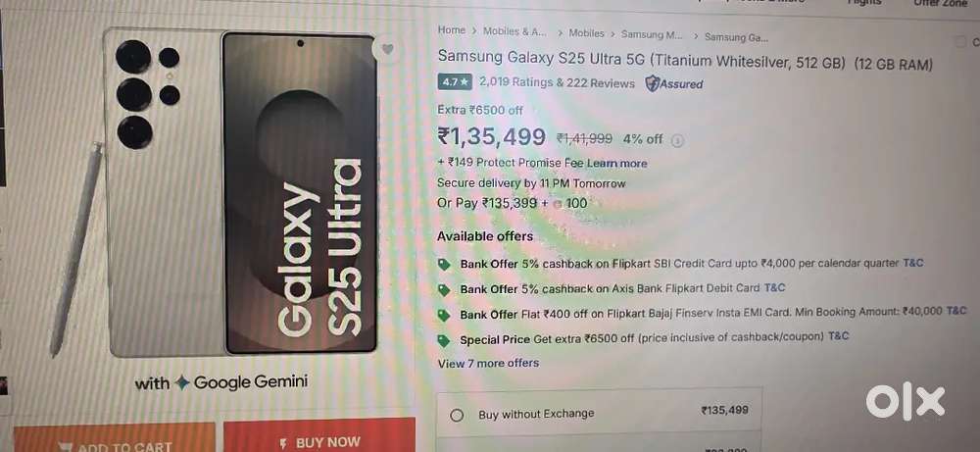Open price info icon beside 4% off
This screenshot has height=452, width=980.
click(677, 140)
